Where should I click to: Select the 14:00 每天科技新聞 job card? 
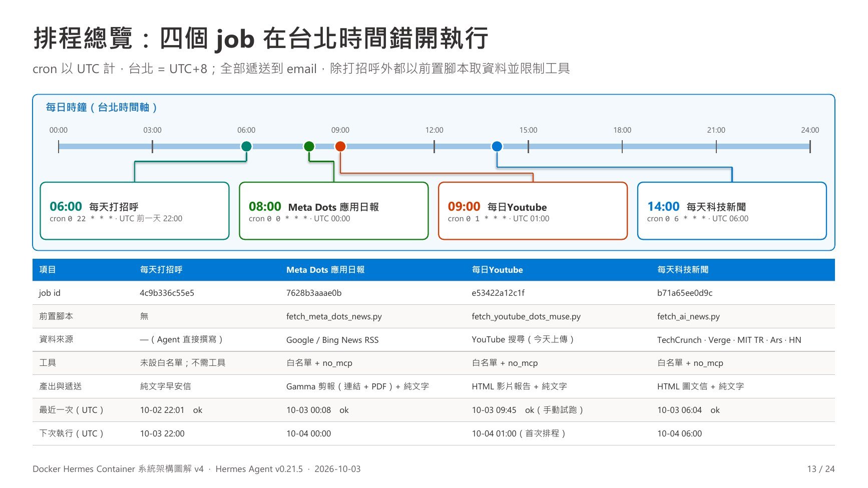click(x=732, y=211)
